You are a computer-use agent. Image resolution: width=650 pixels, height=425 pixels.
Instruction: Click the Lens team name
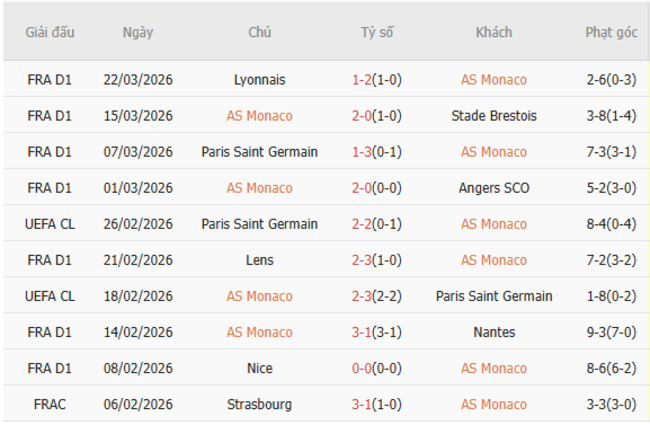click(x=259, y=260)
